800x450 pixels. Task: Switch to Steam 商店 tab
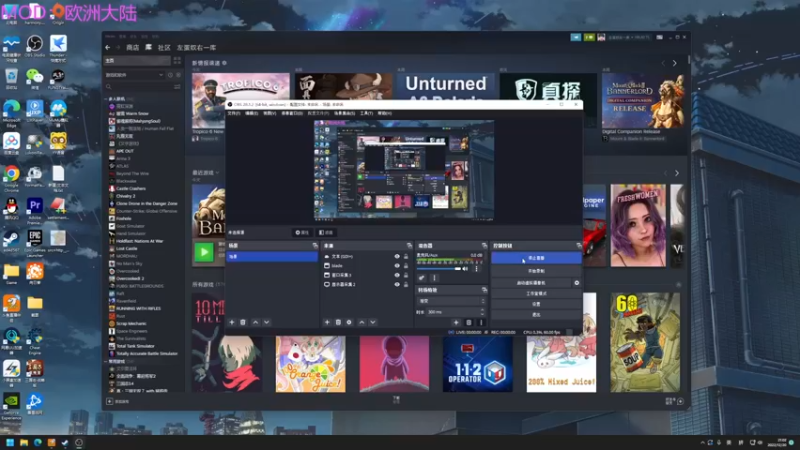pos(133,47)
